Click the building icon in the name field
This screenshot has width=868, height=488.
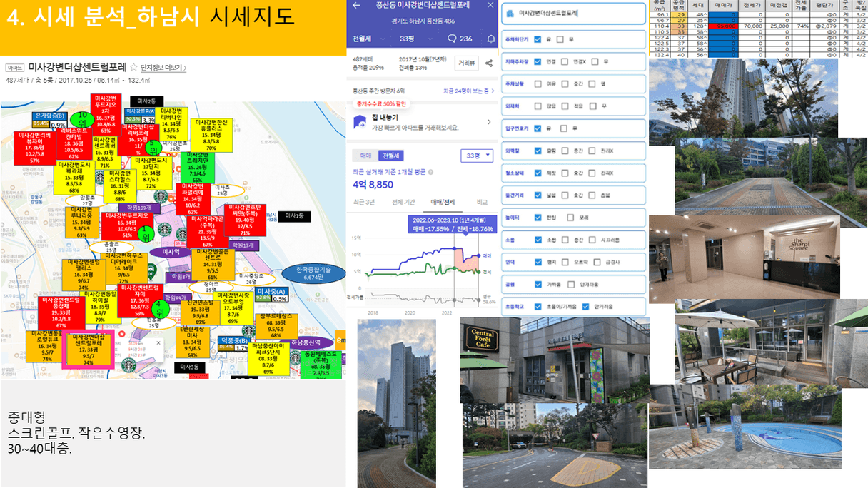pyautogui.click(x=510, y=13)
